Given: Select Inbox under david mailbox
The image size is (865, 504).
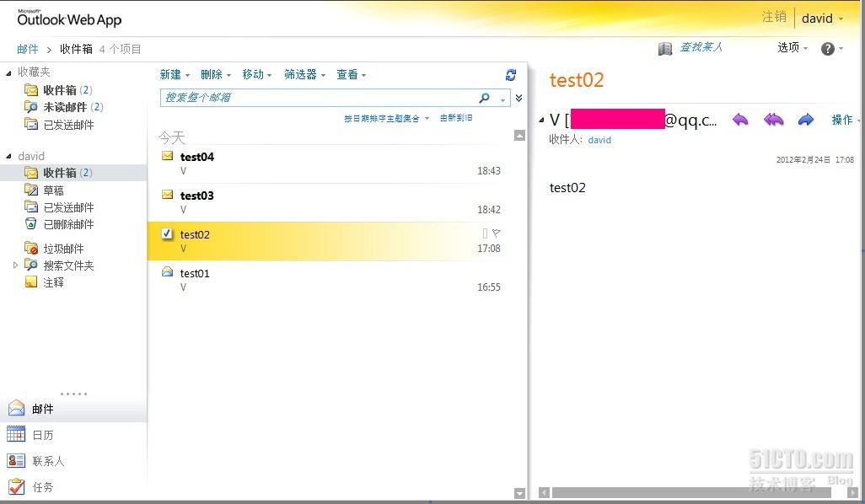Looking at the screenshot, I should [58, 173].
